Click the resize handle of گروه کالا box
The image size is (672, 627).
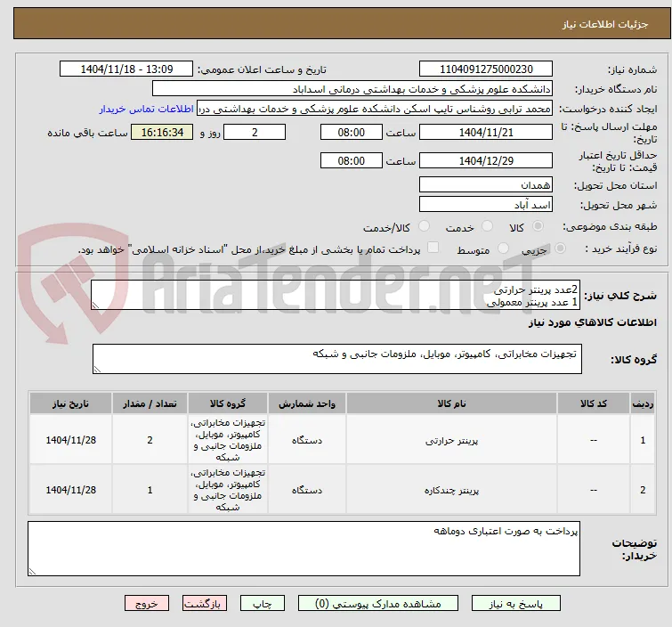pos(97,370)
